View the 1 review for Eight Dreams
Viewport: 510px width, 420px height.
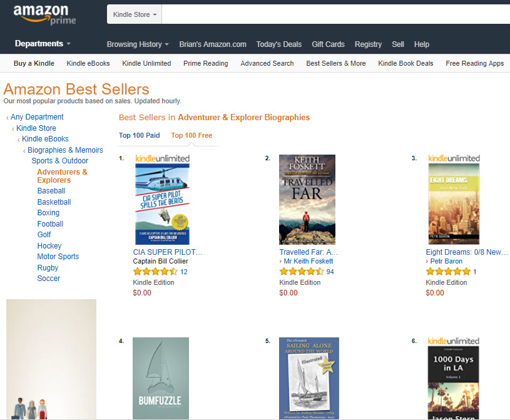pos(475,272)
